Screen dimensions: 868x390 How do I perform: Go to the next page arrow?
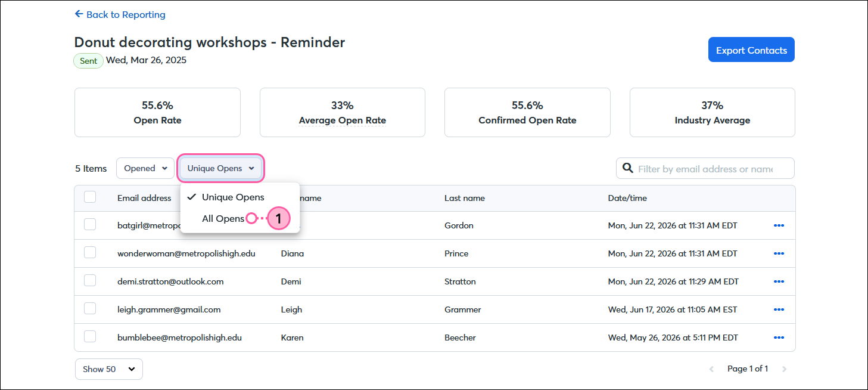click(x=784, y=369)
